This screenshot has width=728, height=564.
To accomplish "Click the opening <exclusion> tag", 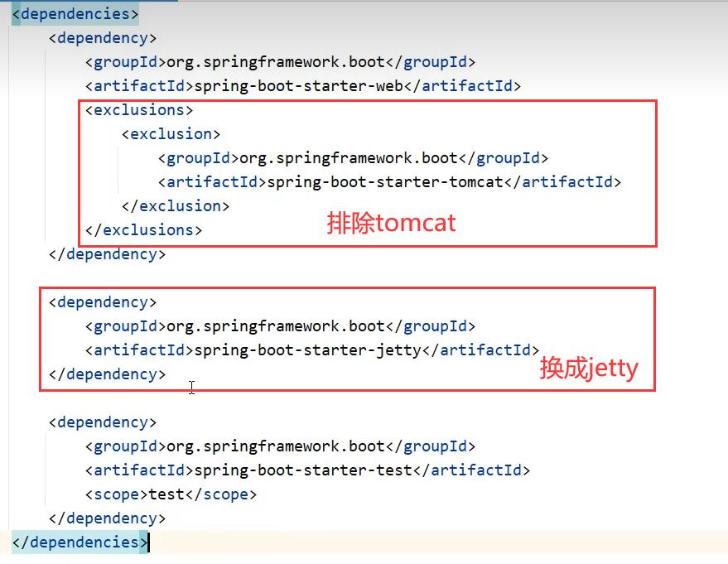I will tap(171, 134).
